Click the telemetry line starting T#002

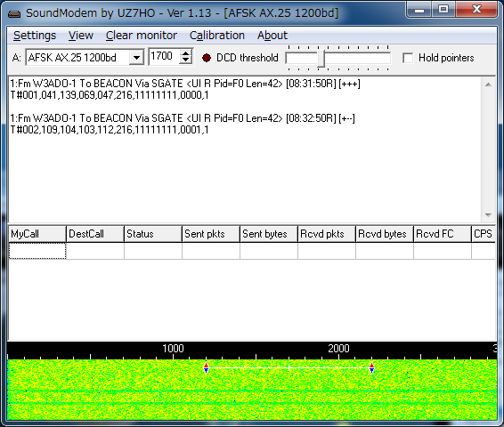[x=110, y=130]
